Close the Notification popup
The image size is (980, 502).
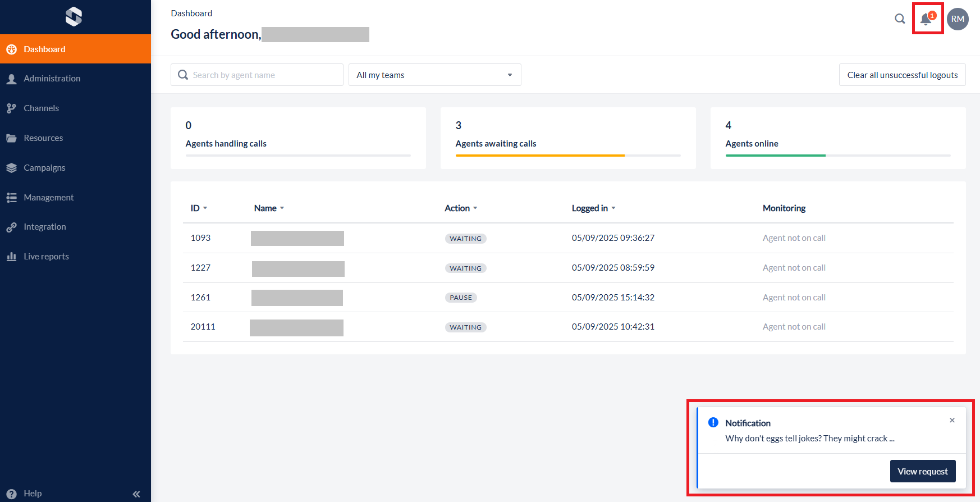point(952,421)
